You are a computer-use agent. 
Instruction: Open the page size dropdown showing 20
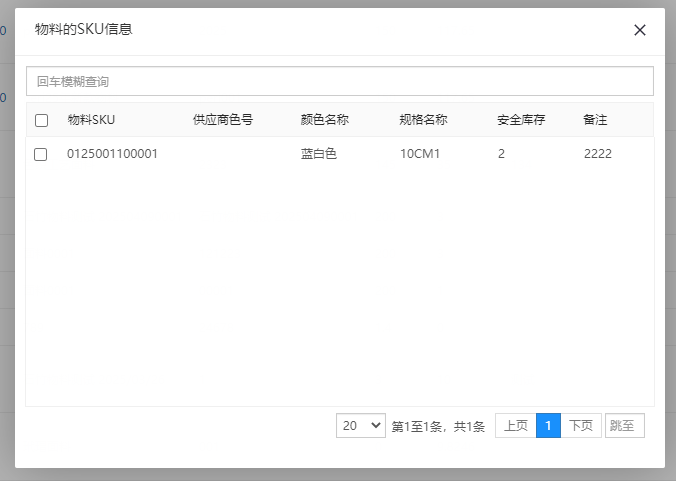pyautogui.click(x=361, y=426)
